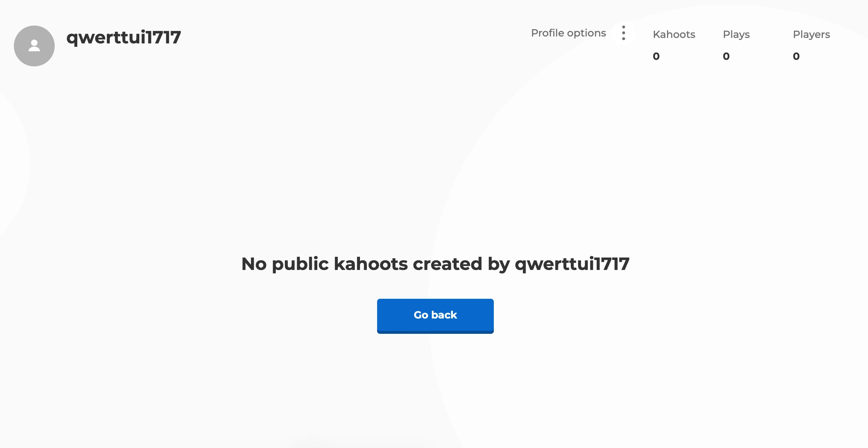Select the person silhouette in the avatar
868x448 pixels.
(34, 46)
